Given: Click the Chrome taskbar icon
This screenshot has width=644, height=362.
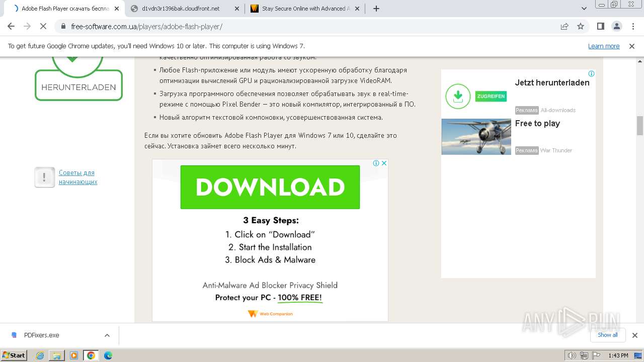Looking at the screenshot, I should pos(91,355).
